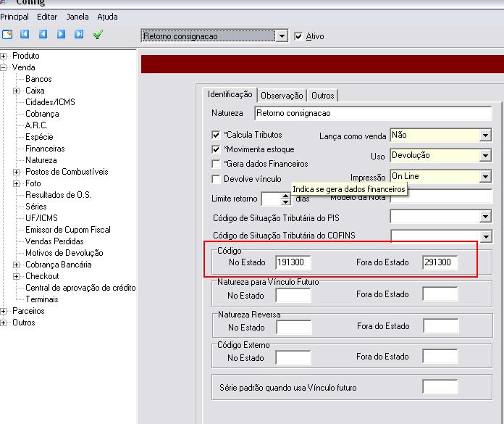
Task: Select Motivos de Devolução in the tree
Action: coord(64,253)
